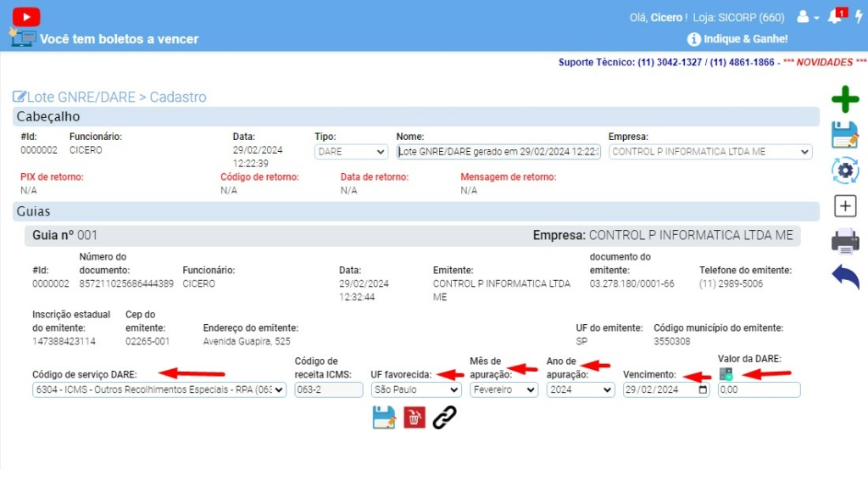Click the Código de retorno label
This screenshot has height=487, width=868.
259,177
